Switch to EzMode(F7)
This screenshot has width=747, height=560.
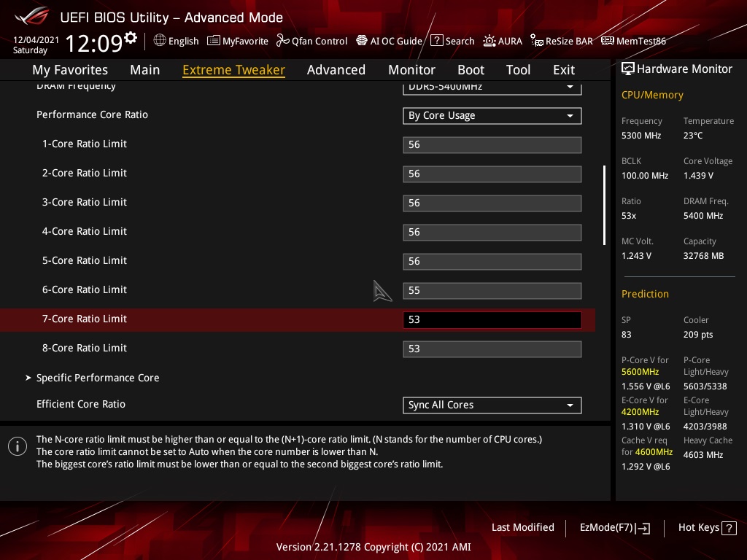(x=614, y=528)
